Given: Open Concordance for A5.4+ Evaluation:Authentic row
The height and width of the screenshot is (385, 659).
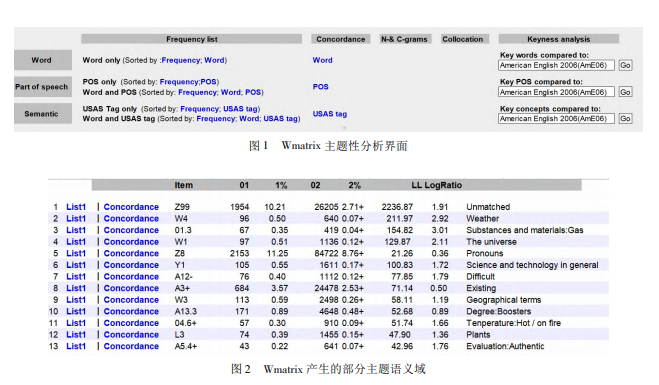Looking at the screenshot, I should tap(131, 346).
